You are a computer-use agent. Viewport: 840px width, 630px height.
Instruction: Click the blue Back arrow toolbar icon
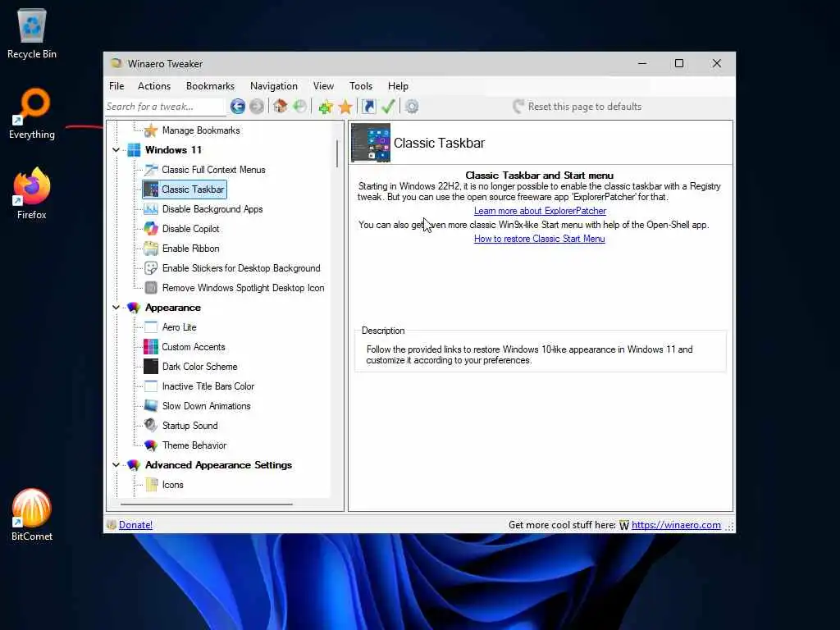(238, 107)
